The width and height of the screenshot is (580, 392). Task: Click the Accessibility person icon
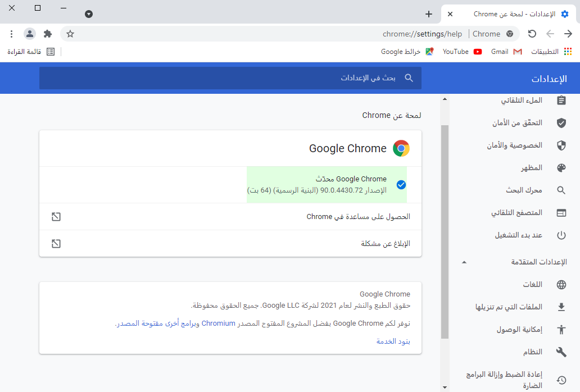point(561,330)
